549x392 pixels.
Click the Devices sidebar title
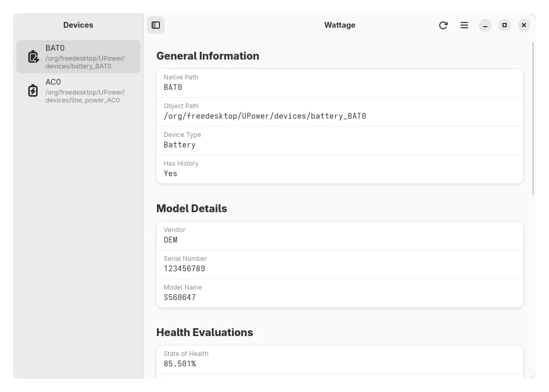click(78, 25)
